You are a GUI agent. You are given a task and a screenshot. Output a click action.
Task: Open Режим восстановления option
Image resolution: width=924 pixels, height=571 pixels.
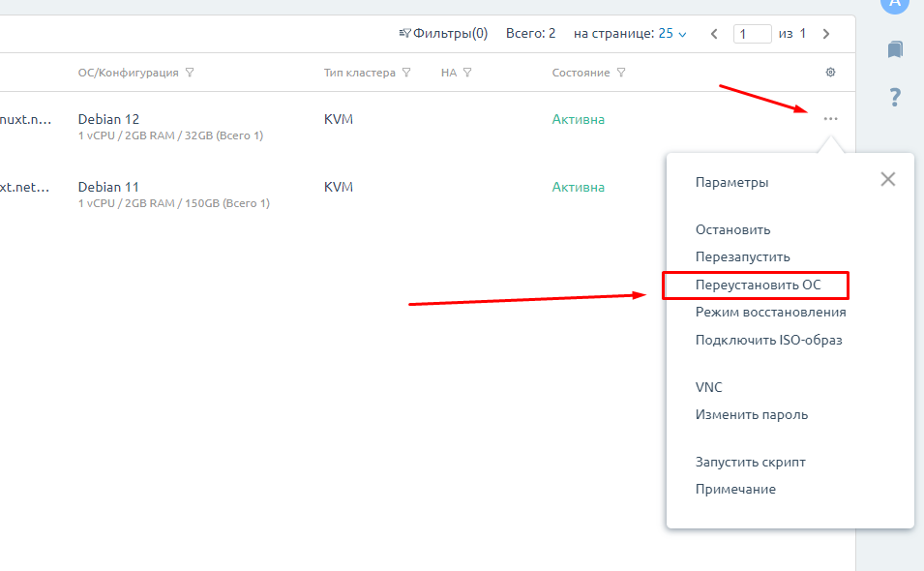770,313
